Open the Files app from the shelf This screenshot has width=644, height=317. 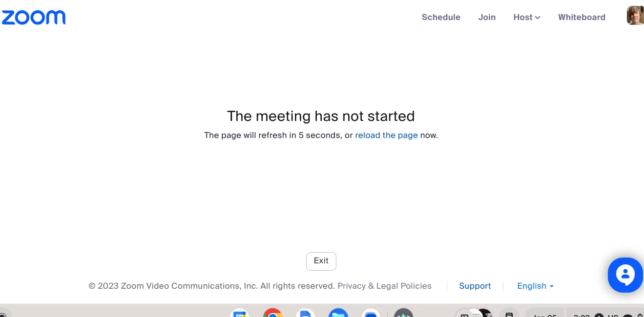pos(338,313)
